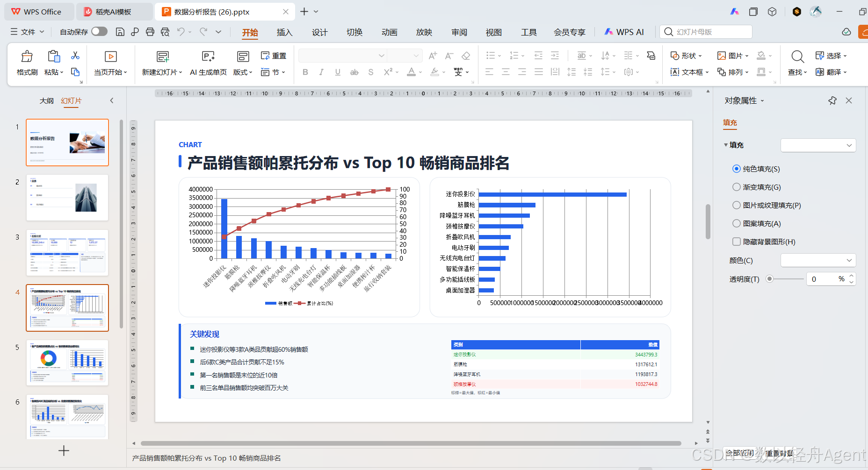Check 隐藏背景图形(H) checkbox

[737, 242]
